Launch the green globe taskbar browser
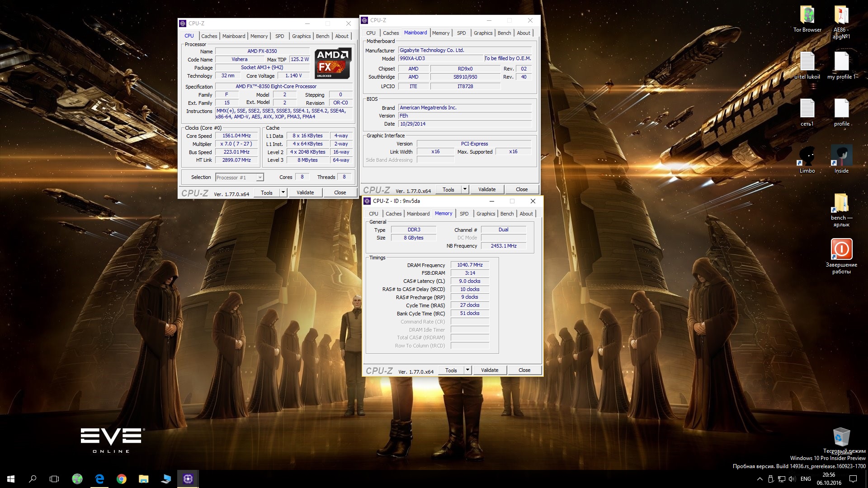This screenshot has width=868, height=488. tap(77, 479)
